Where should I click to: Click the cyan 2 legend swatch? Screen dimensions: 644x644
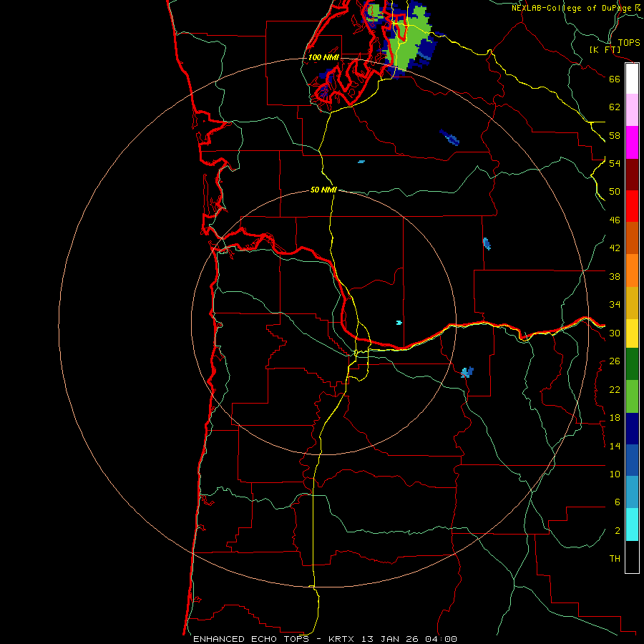coord(632,525)
